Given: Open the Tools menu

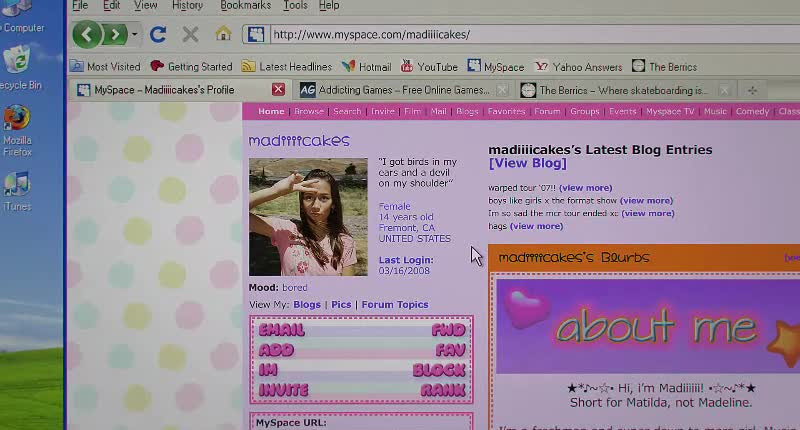Looking at the screenshot, I should coord(295,6).
